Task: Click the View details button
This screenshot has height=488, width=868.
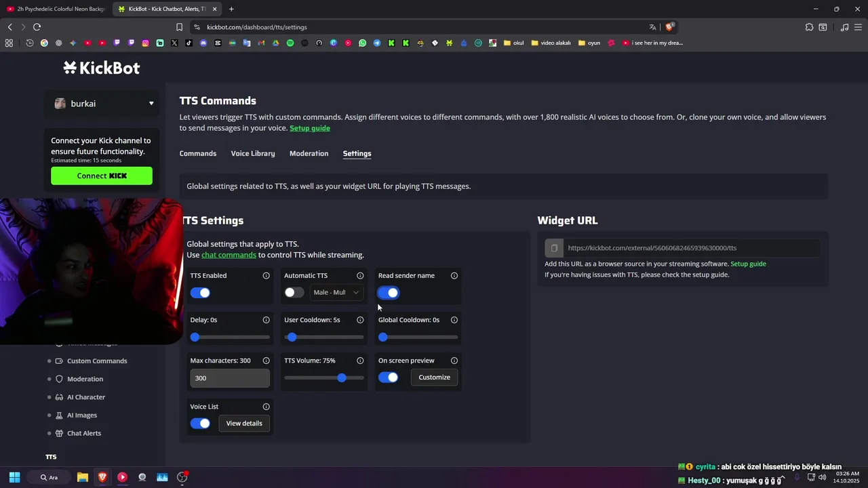Action: [244, 424]
